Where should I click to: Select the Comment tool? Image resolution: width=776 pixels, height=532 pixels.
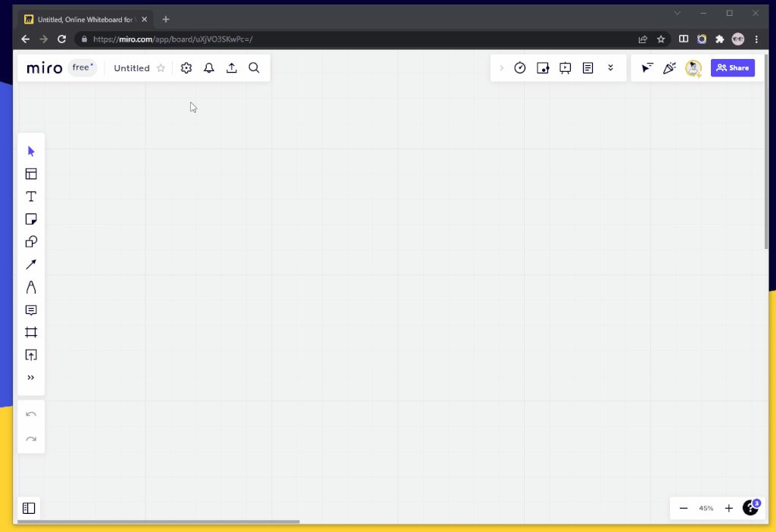[x=31, y=310]
